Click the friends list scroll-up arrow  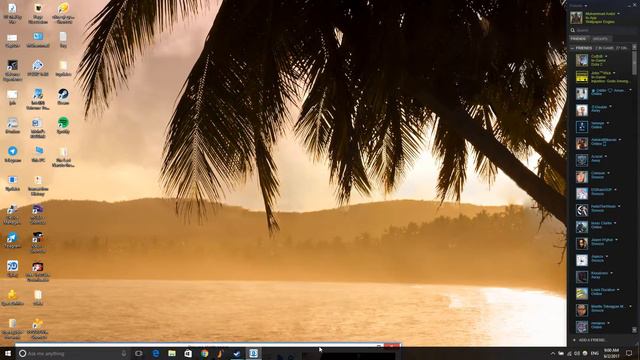[x=634, y=47]
